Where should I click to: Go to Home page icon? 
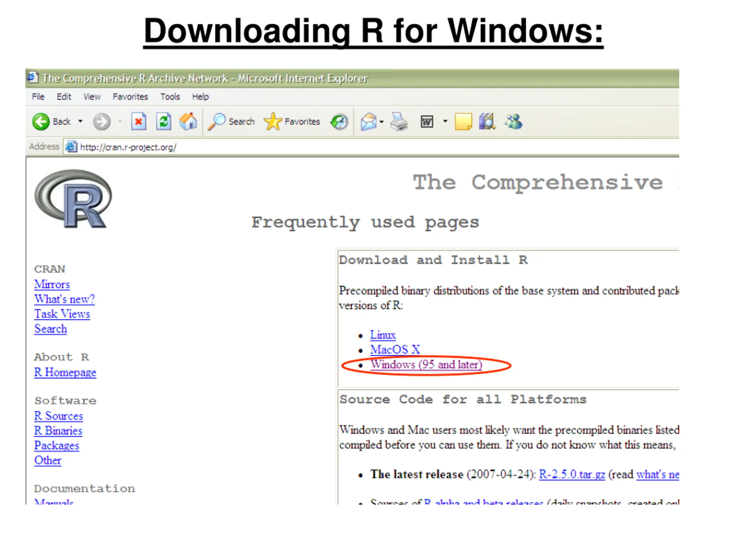(x=188, y=122)
